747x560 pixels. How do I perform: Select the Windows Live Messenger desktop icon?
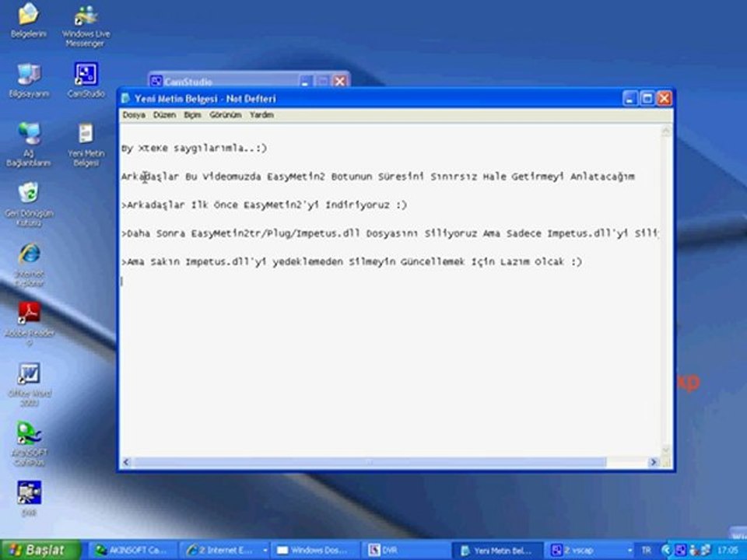click(86, 25)
